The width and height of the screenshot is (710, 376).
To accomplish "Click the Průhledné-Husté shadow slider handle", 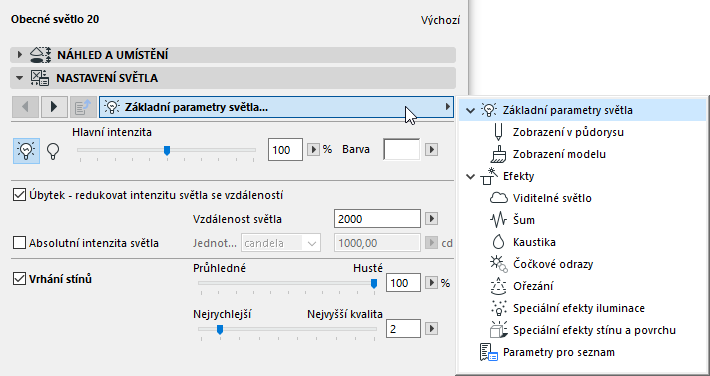I will 374,284.
